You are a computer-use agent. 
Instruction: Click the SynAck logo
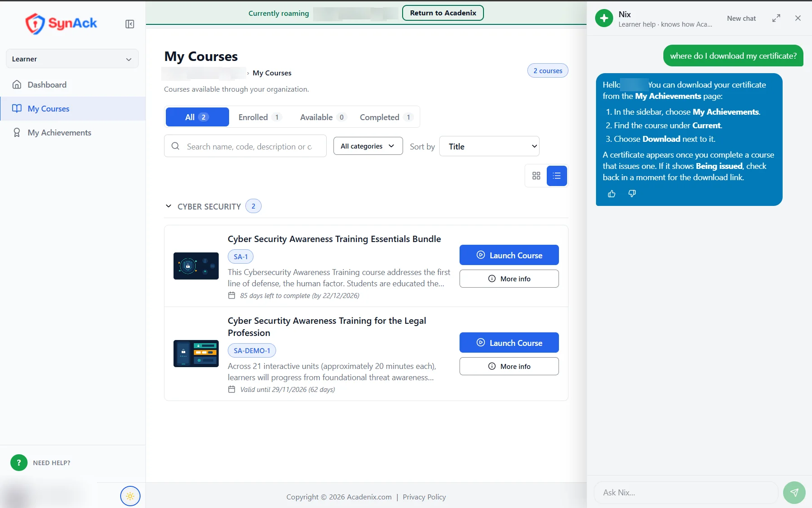coord(61,23)
